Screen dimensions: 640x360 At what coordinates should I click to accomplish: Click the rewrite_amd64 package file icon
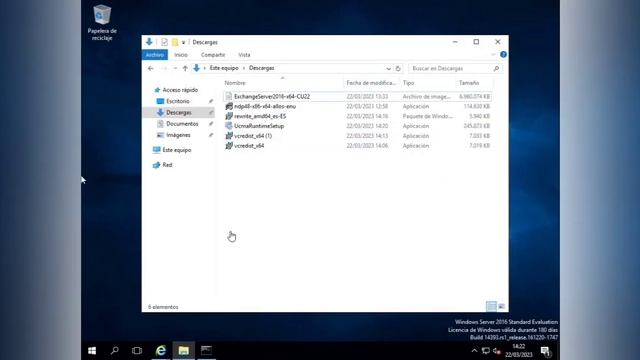tap(229, 116)
